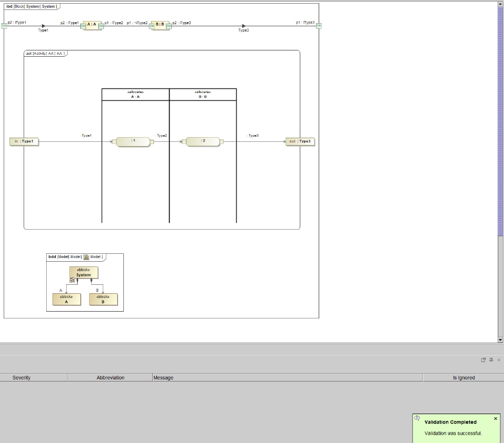The image size is (504, 443).
Task: Select 'out : Type3' parameter node
Action: [x=300, y=141]
